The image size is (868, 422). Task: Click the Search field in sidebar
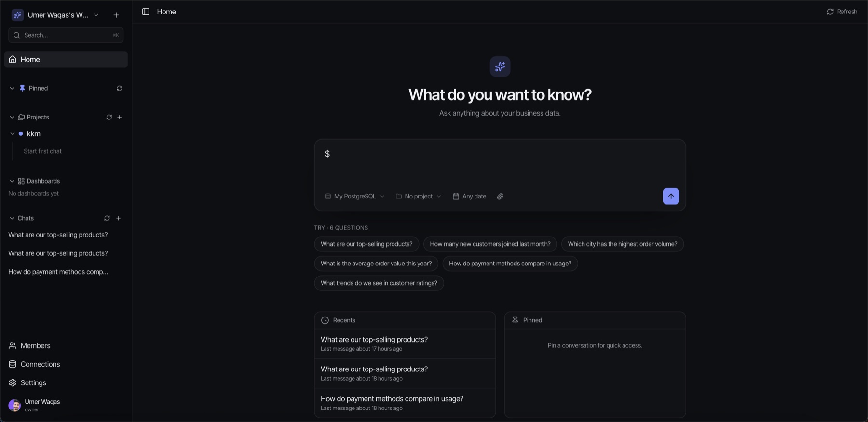tap(66, 35)
